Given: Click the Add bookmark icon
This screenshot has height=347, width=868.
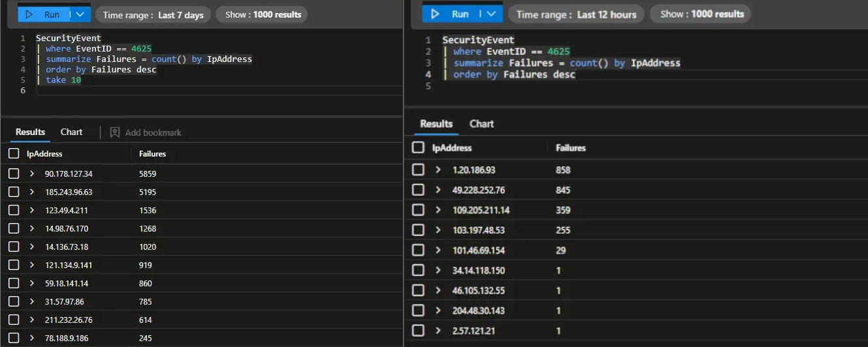Looking at the screenshot, I should coord(114,132).
